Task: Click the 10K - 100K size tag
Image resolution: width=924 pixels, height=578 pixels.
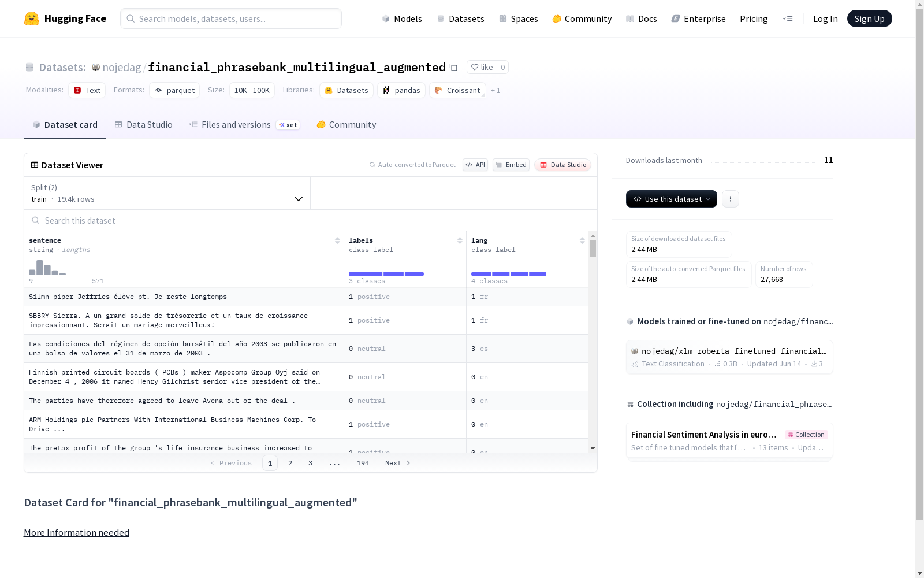Action: (x=252, y=90)
